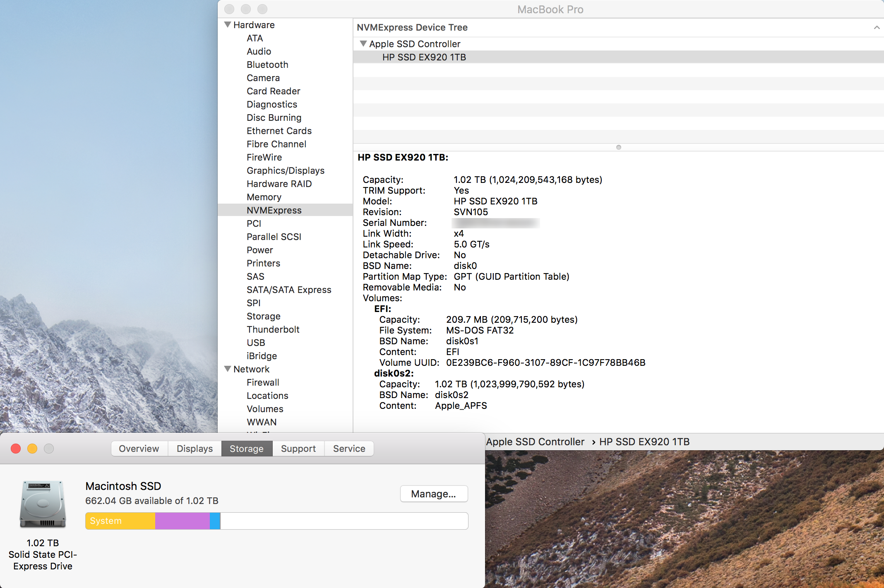Click the yellow minimize button of About window
Image resolution: width=884 pixels, height=588 pixels.
tap(32, 449)
